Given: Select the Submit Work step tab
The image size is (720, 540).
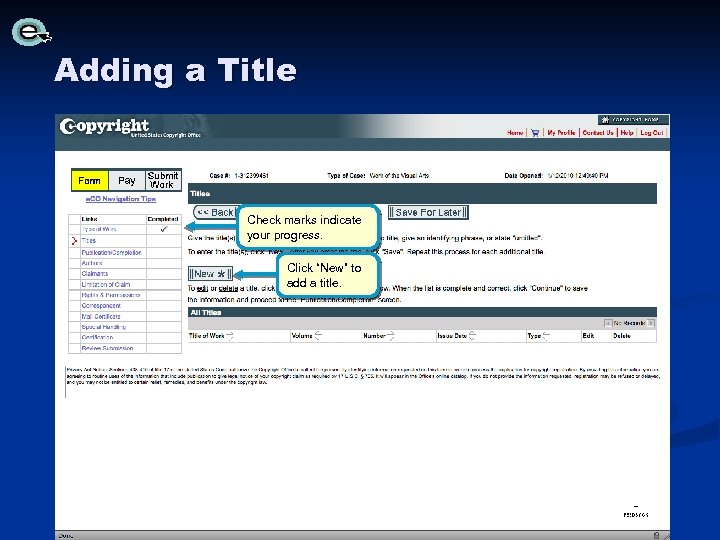Looking at the screenshot, I should pos(163,180).
